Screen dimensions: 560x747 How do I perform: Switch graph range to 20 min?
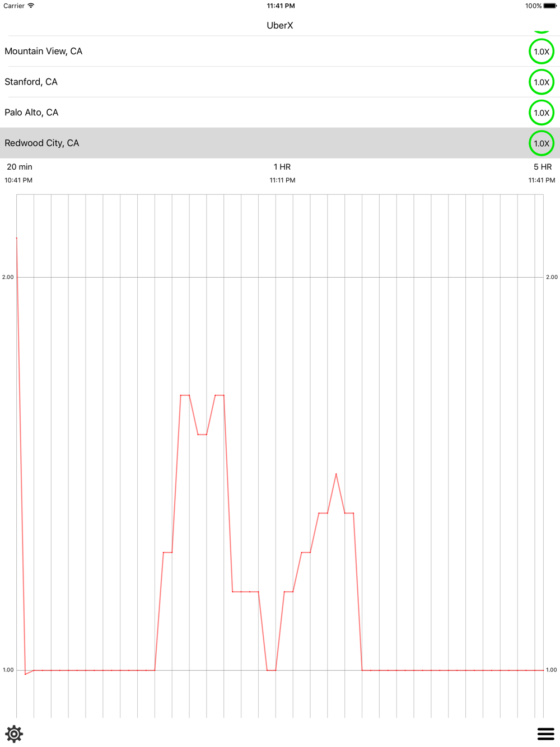pos(20,167)
